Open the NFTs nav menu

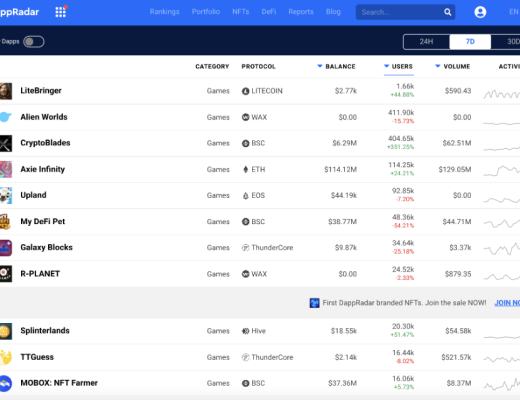(241, 12)
